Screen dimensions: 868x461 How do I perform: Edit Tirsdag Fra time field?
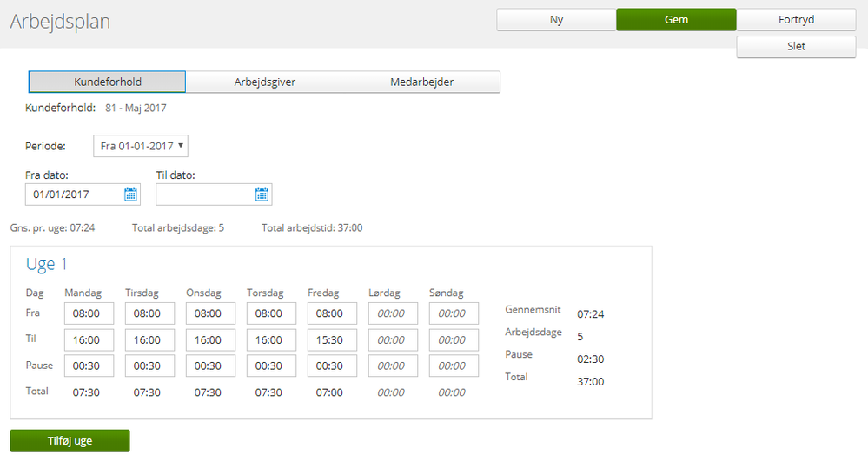point(150,313)
